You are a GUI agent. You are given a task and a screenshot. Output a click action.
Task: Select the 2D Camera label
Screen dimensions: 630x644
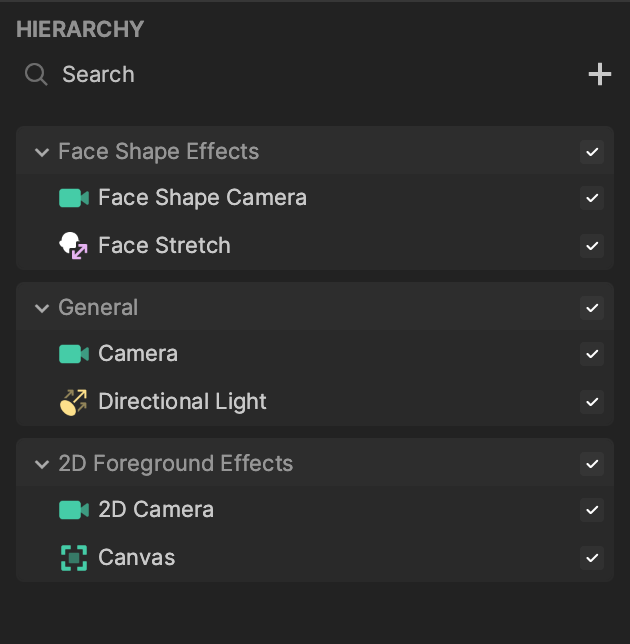coord(156,510)
